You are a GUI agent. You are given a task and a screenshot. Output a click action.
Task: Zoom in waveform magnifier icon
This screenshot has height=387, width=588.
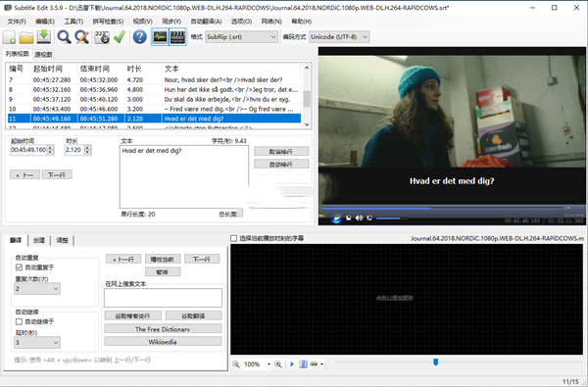click(x=278, y=364)
